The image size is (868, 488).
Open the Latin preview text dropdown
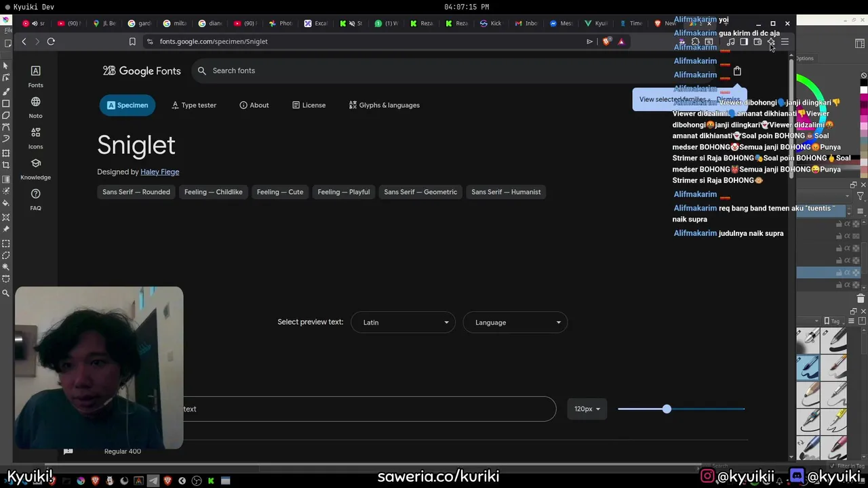(403, 323)
